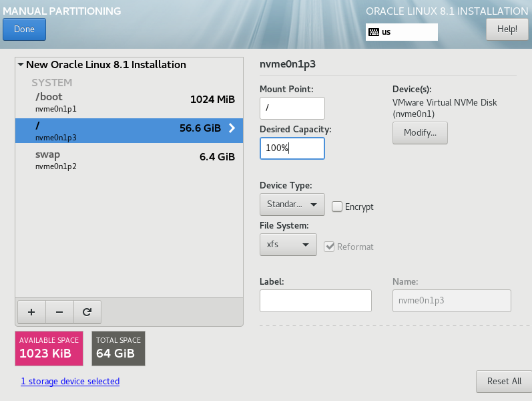The image size is (532, 401).
Task: Click the Label input field
Action: [x=316, y=301]
